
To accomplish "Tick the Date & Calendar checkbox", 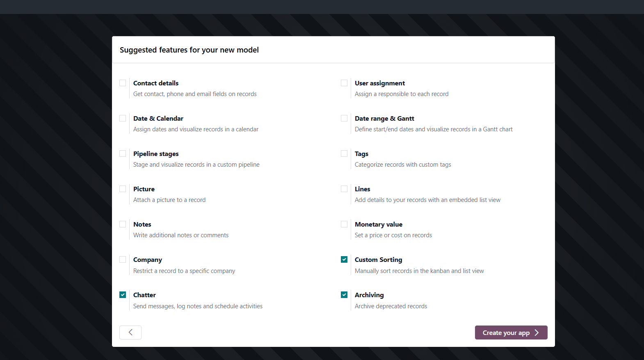I will coord(123,118).
